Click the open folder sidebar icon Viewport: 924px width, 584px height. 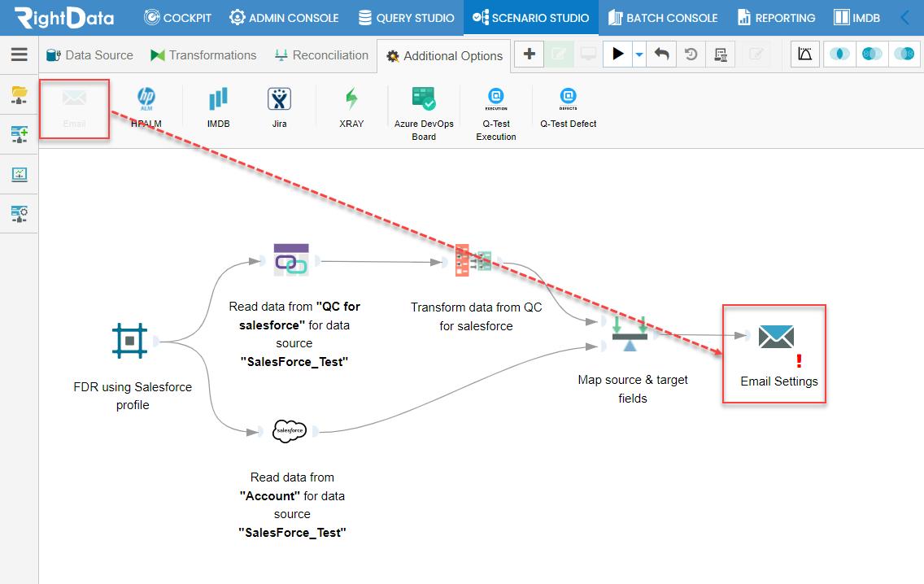(x=20, y=94)
